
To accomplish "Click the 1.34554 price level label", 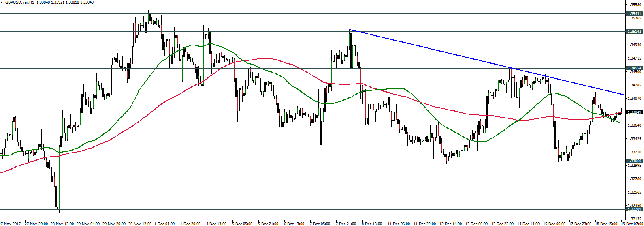I will (634, 68).
